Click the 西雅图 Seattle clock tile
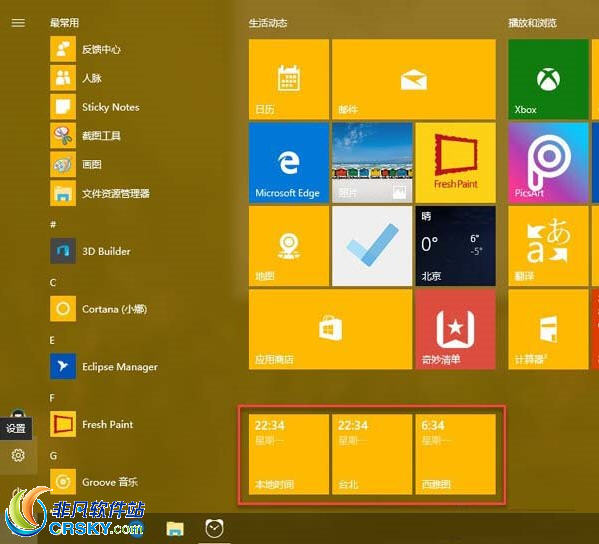 pyautogui.click(x=455, y=454)
